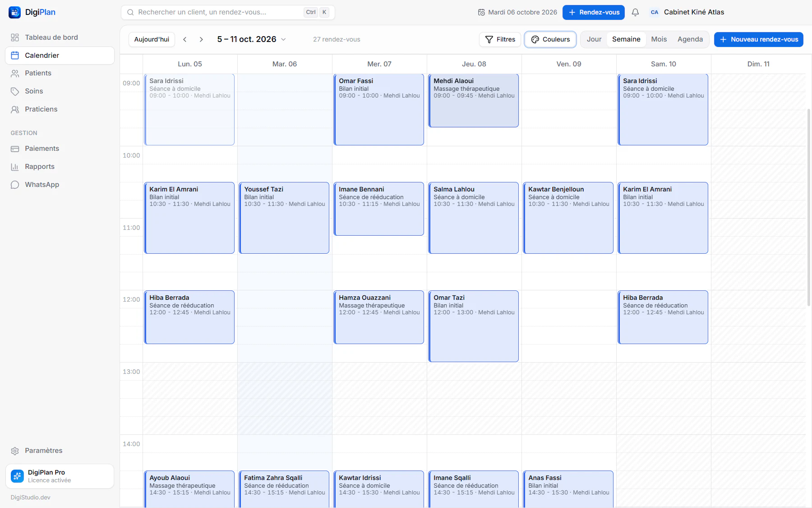The image size is (812, 508).
Task: Click the Filtres funnel icon
Action: (x=489, y=39)
